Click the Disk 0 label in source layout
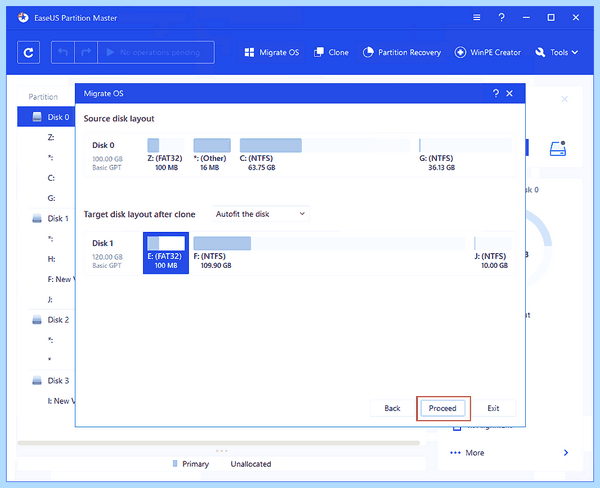The width and height of the screenshot is (600, 488). click(x=103, y=145)
